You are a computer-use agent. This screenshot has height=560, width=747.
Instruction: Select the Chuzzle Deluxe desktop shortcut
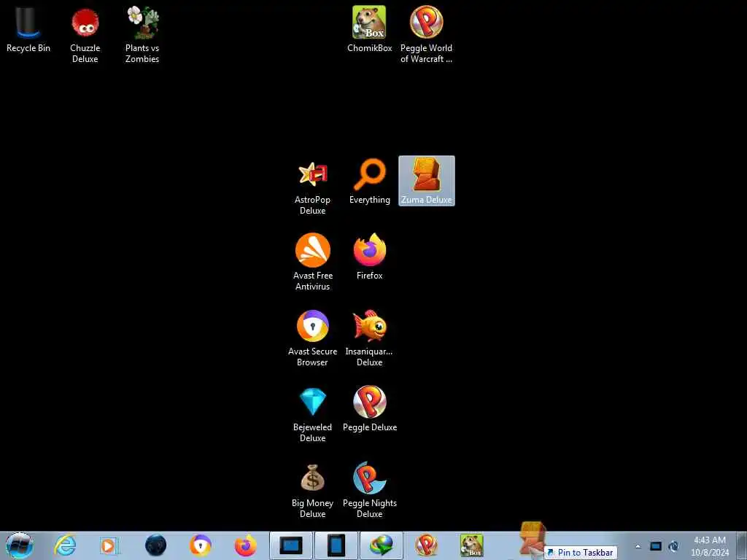pos(85,35)
